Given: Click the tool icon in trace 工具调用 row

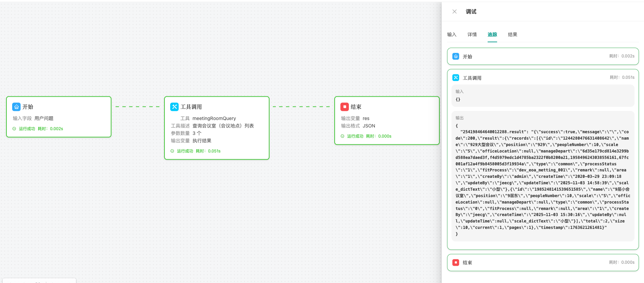Looking at the screenshot, I should pos(456,78).
